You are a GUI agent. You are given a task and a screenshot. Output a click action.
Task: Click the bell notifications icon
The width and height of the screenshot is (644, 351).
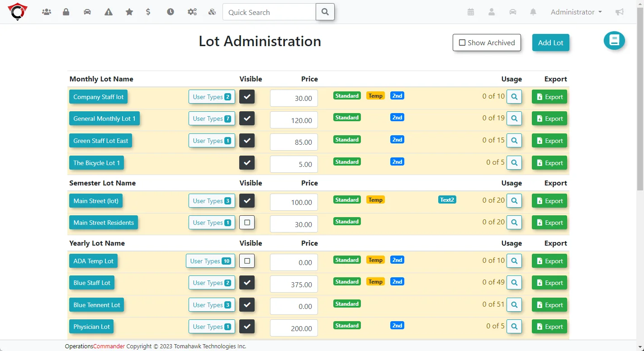coord(533,12)
